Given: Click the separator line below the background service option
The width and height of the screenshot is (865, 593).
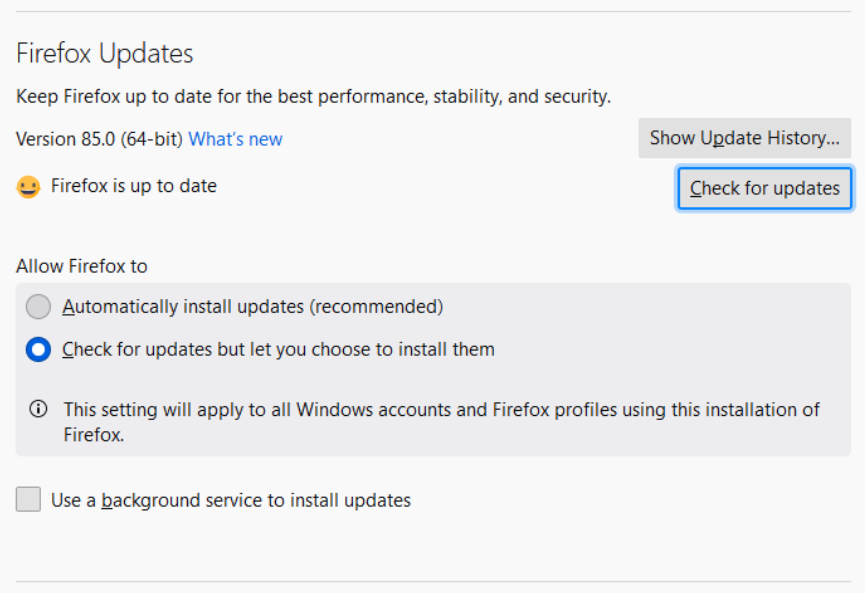Looking at the screenshot, I should tap(432, 581).
